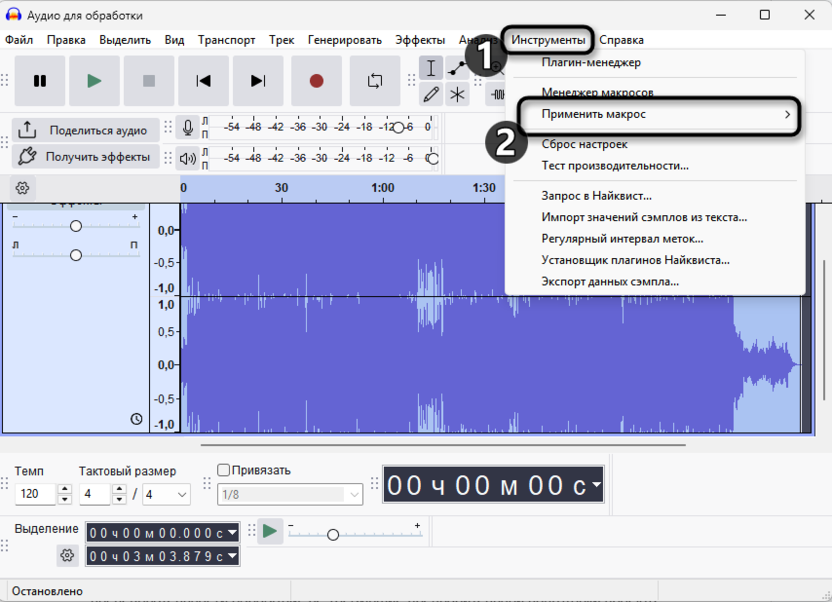Choose Применить макрос from the Инструменты menu

(x=594, y=116)
